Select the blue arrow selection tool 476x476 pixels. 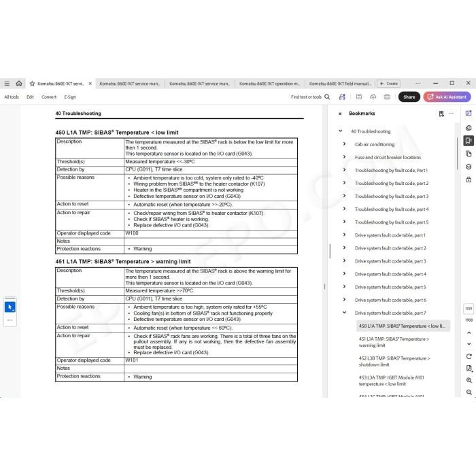(x=10, y=307)
